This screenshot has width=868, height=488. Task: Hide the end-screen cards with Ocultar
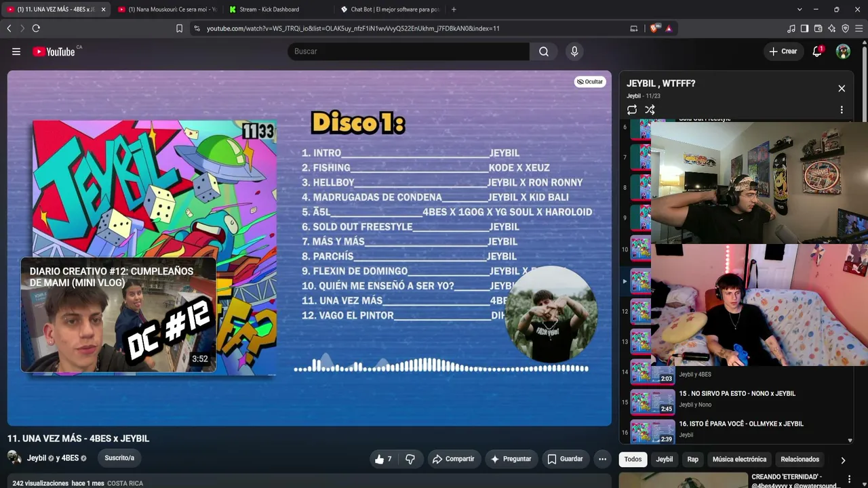pos(589,82)
